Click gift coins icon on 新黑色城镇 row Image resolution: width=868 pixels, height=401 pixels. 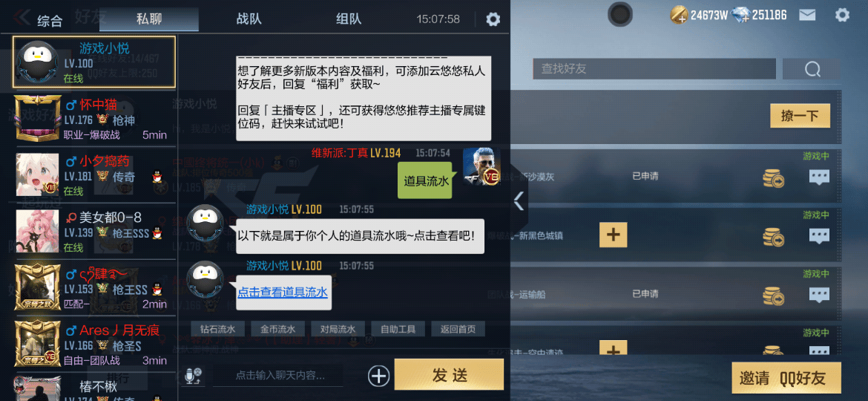(x=773, y=236)
